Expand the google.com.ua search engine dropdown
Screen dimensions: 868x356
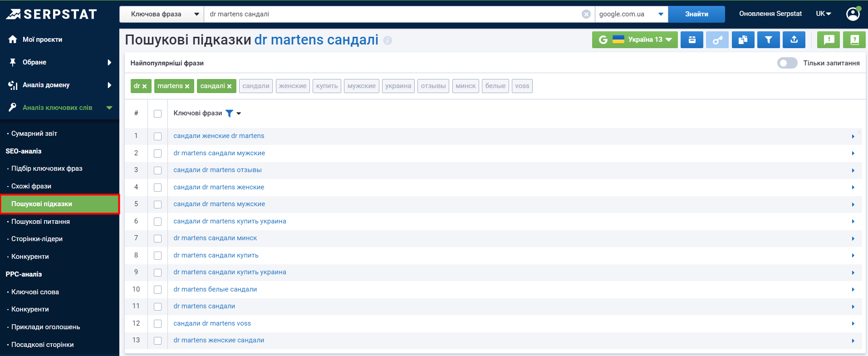click(631, 14)
